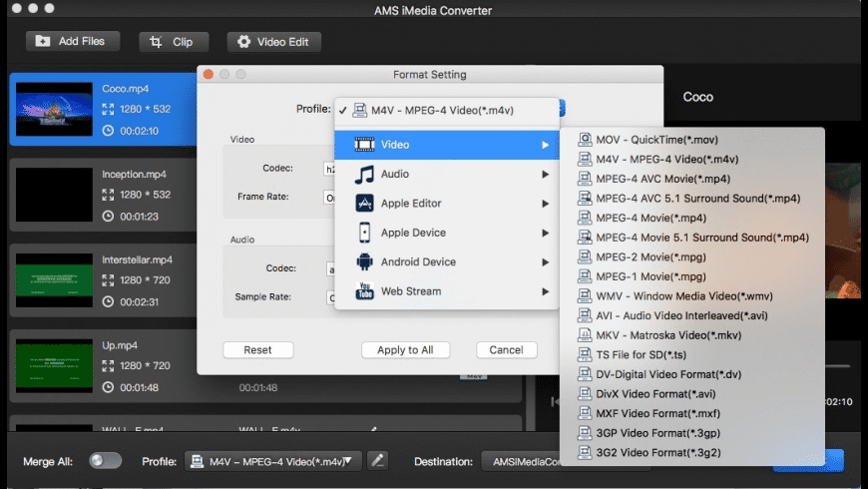Image resolution: width=868 pixels, height=489 pixels.
Task: Choose MPEG-1 Movie(*.mpg) format
Action: (692, 276)
